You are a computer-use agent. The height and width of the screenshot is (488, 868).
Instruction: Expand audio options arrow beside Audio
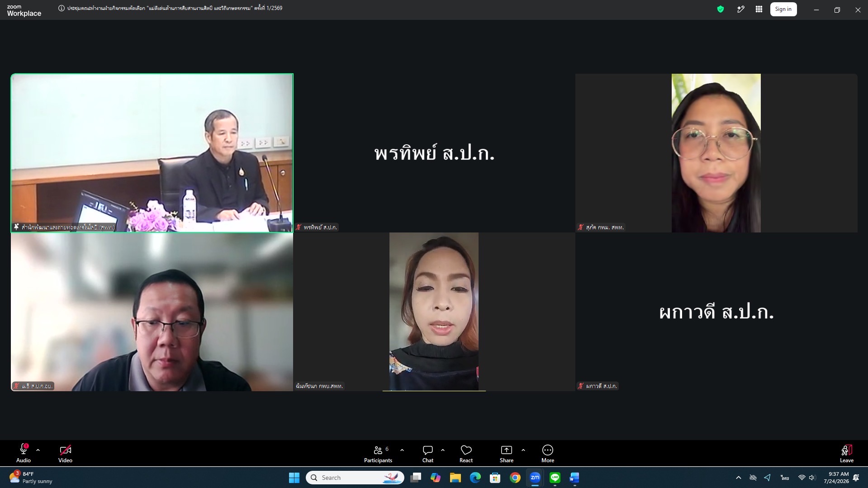pyautogui.click(x=38, y=450)
